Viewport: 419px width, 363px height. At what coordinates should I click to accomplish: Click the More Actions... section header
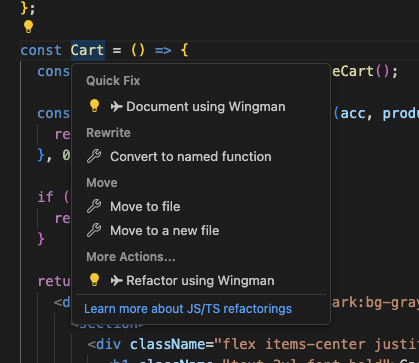pos(131,257)
